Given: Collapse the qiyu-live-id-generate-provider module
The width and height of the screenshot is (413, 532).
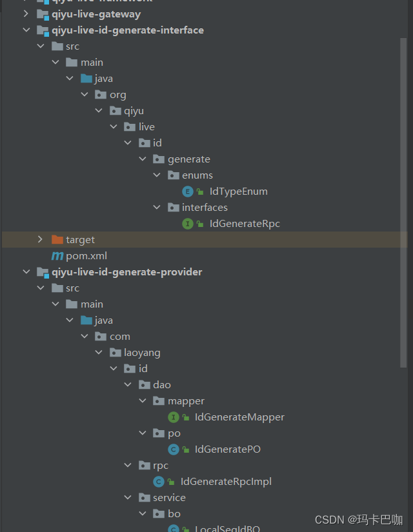Looking at the screenshot, I should pyautogui.click(x=26, y=271).
